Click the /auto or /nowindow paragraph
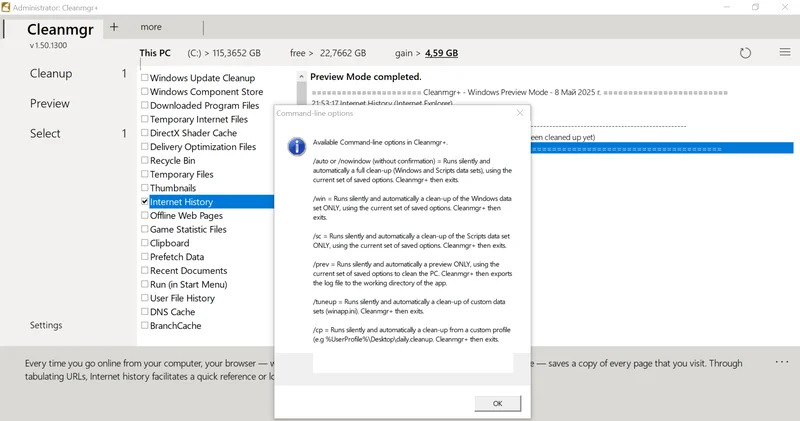Screen dimensions: 800x421 tap(412, 170)
